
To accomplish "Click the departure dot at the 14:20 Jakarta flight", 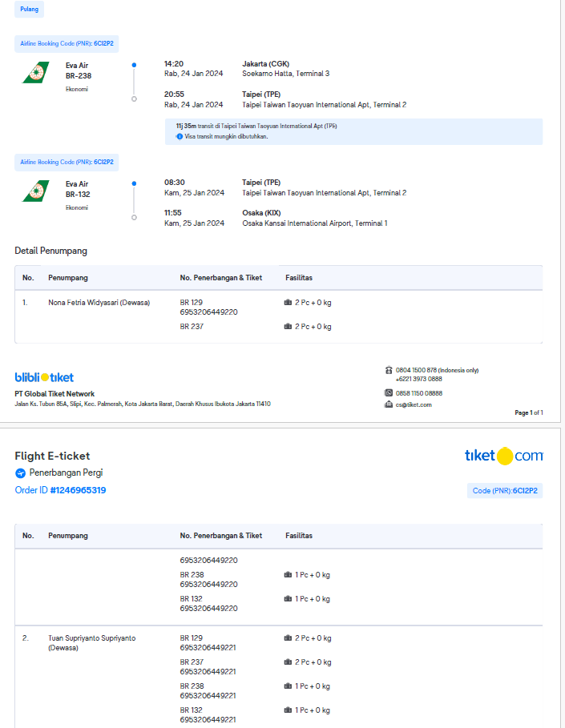I will (x=134, y=64).
